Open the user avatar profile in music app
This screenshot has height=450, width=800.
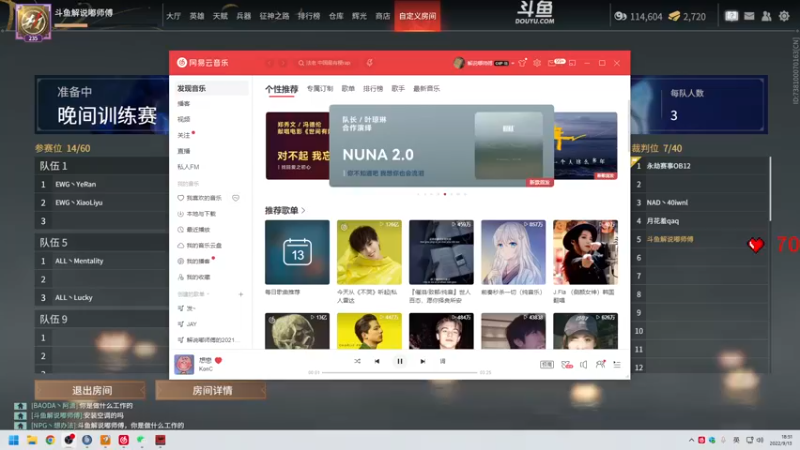pyautogui.click(x=459, y=63)
